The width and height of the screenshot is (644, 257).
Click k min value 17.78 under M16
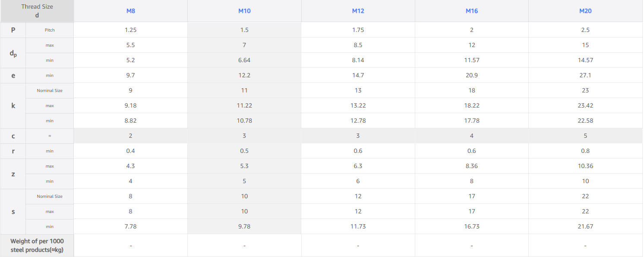click(472, 121)
